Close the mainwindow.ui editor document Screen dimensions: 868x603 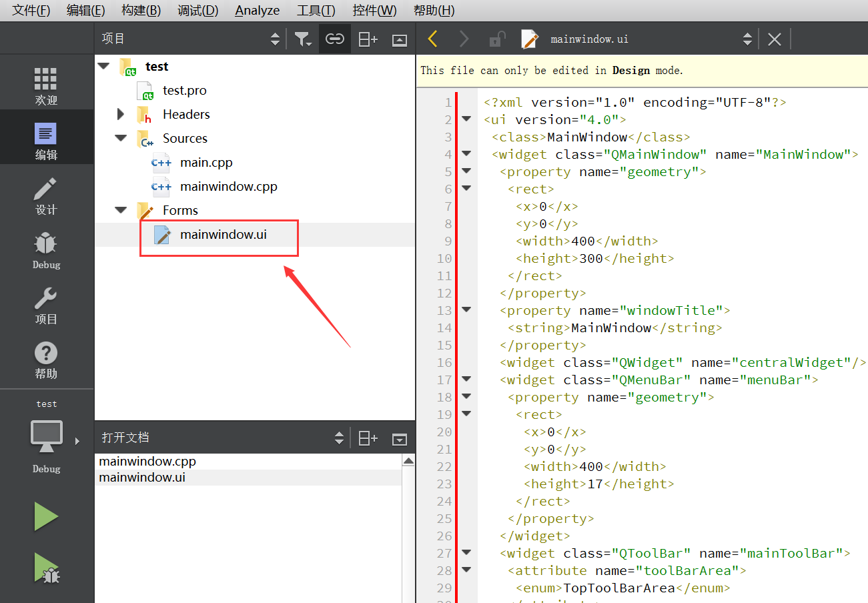[774, 39]
